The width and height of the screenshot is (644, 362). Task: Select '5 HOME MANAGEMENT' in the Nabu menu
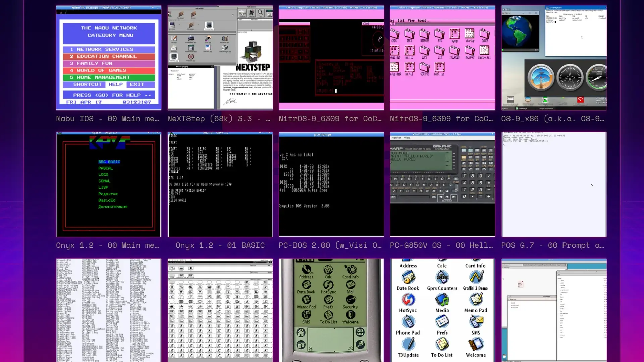[109, 77]
